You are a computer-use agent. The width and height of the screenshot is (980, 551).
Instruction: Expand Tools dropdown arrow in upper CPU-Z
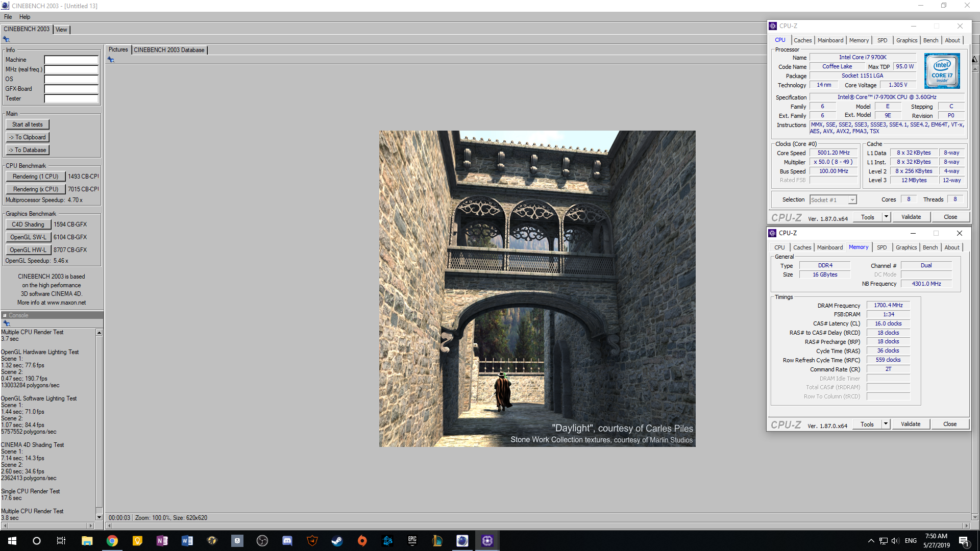point(886,217)
